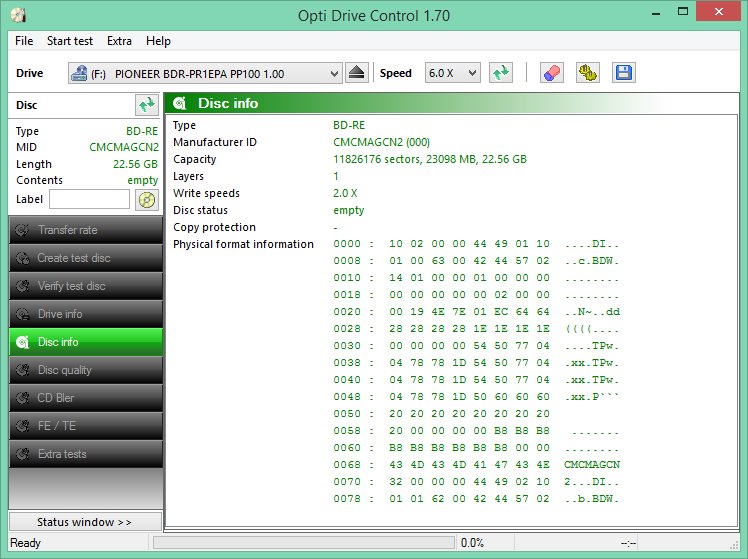Viewport: 748px width, 559px height.
Task: Open the drive selection dropdown PIONEER BDR-PR1EPA
Action: point(205,73)
